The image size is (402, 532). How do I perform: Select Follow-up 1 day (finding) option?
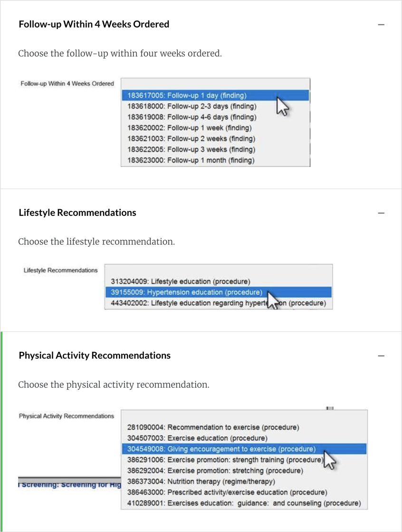click(x=187, y=96)
